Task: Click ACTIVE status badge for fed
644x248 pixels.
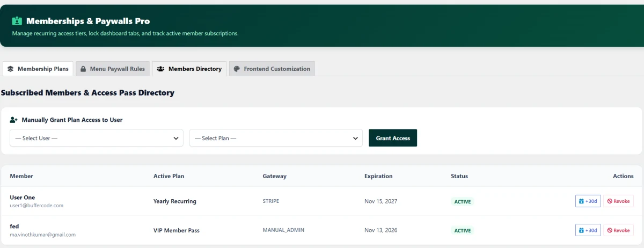Action: pyautogui.click(x=463, y=231)
